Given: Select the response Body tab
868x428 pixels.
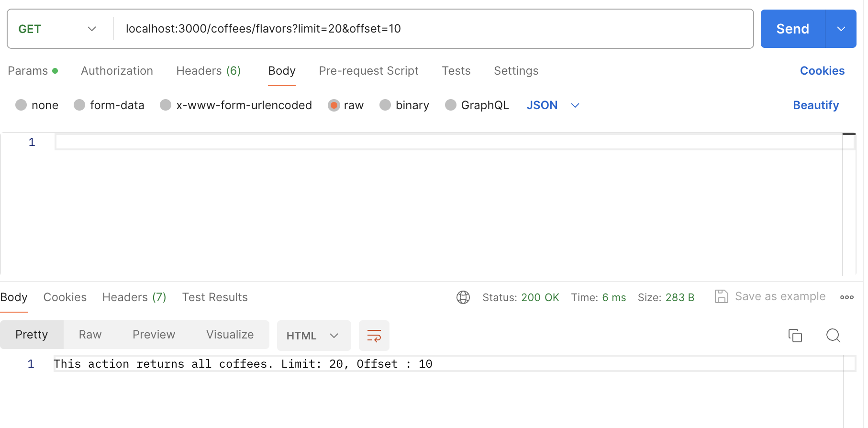Looking at the screenshot, I should tap(14, 297).
